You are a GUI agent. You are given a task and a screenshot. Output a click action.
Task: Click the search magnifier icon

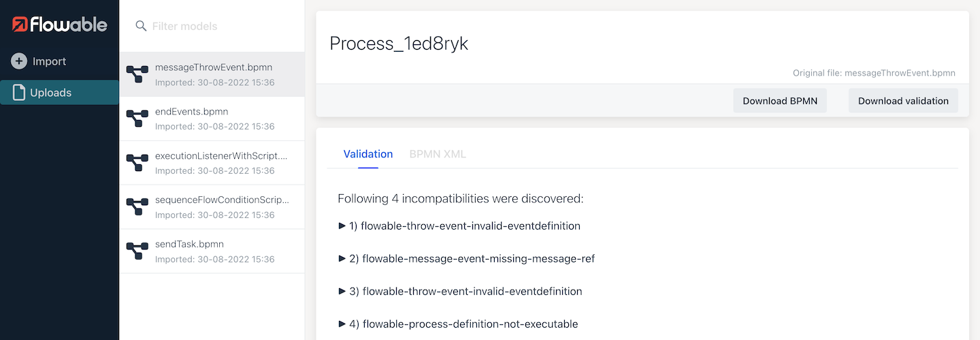click(x=141, y=26)
